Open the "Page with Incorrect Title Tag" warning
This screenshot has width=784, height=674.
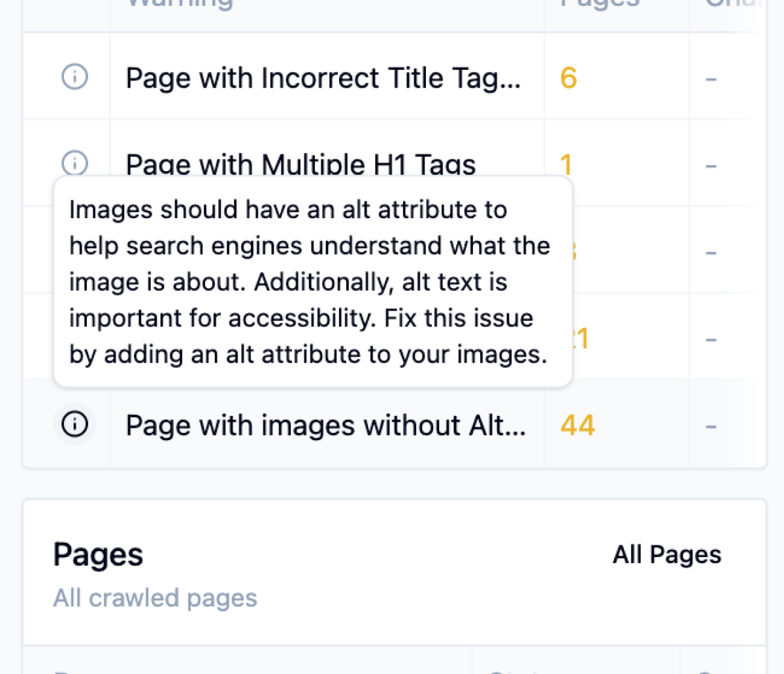[x=323, y=78]
